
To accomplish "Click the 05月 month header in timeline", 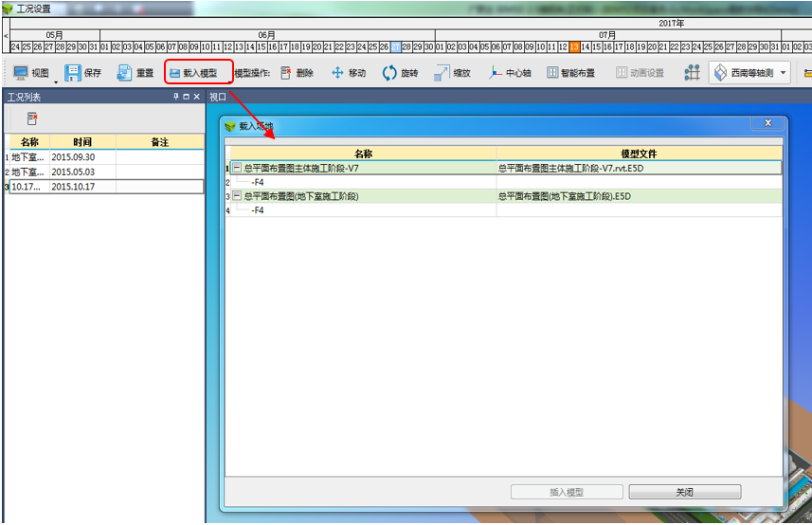I will [54, 35].
